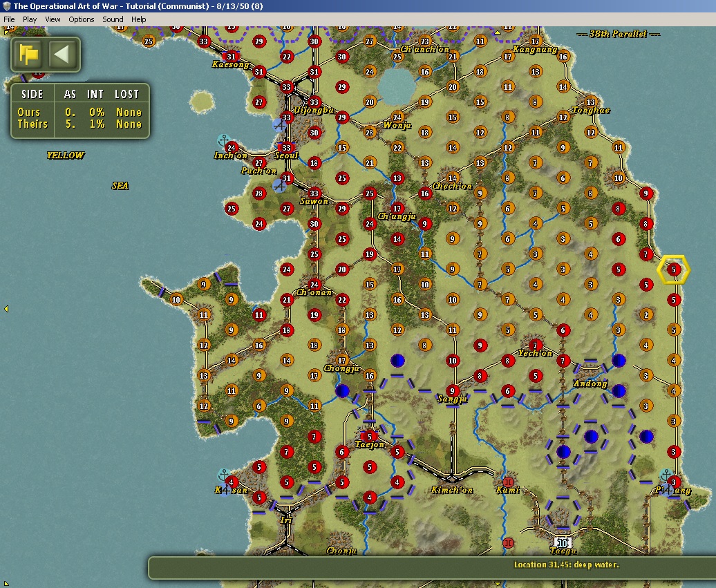
Task: Click the 'YELLOW' sea label
Action: pos(65,155)
